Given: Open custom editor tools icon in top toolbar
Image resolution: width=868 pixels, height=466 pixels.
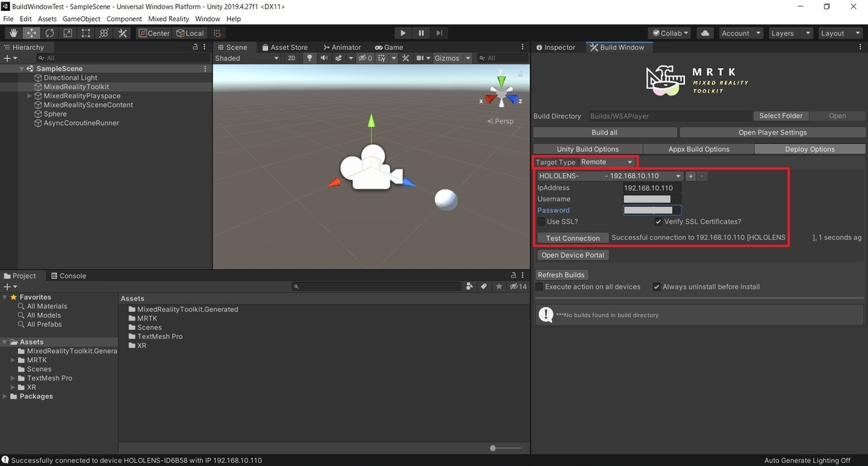Looking at the screenshot, I should click(122, 33).
